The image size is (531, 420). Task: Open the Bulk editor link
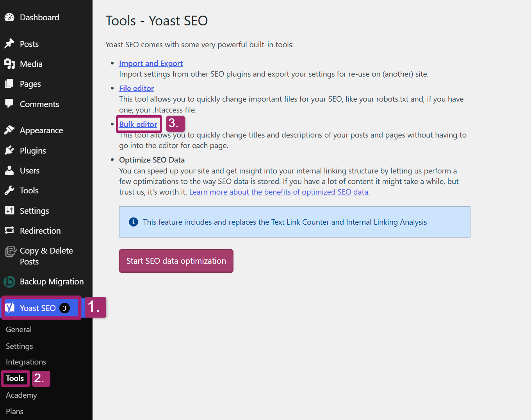tap(138, 124)
